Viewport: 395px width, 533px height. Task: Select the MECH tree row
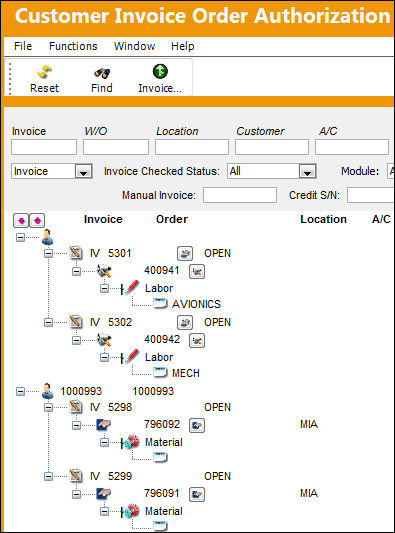point(186,373)
